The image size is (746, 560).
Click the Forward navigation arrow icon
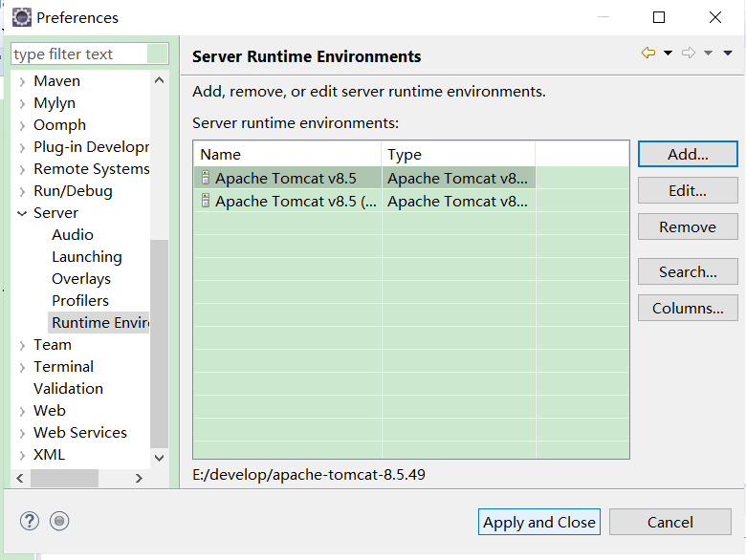click(689, 53)
